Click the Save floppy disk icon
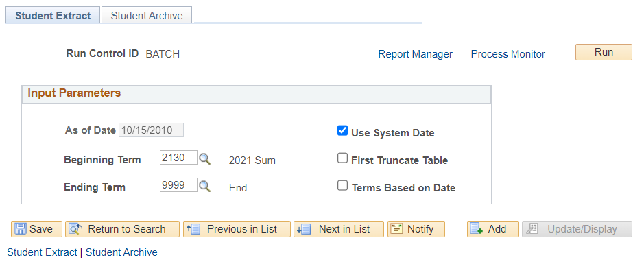644x262 pixels. [x=21, y=229]
